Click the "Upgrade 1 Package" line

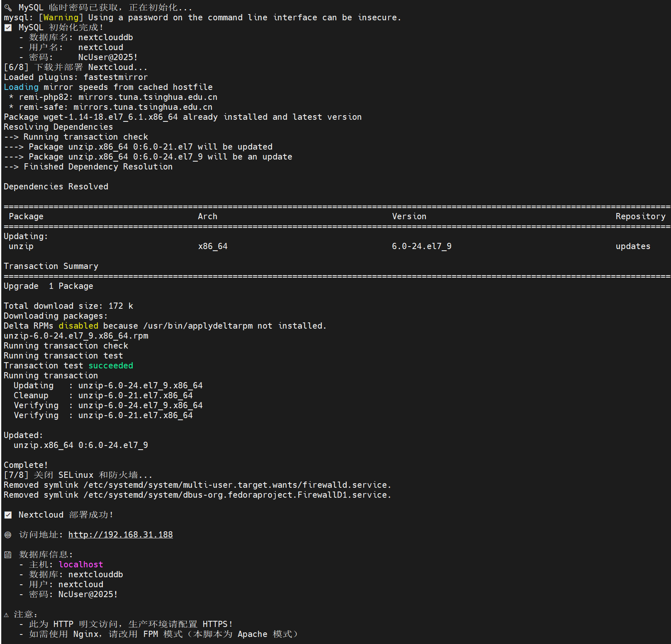49,286
